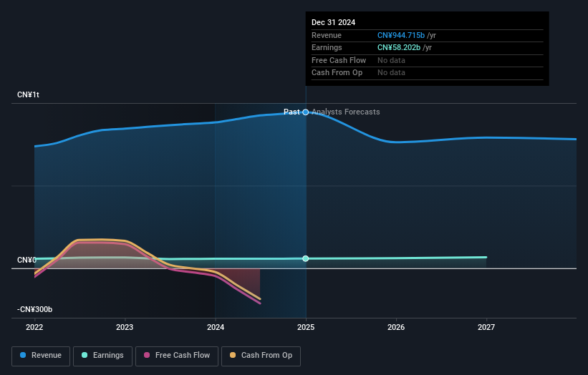This screenshot has height=375, width=588.
Task: Click the 2023 x-axis label
Action: pyautogui.click(x=125, y=328)
